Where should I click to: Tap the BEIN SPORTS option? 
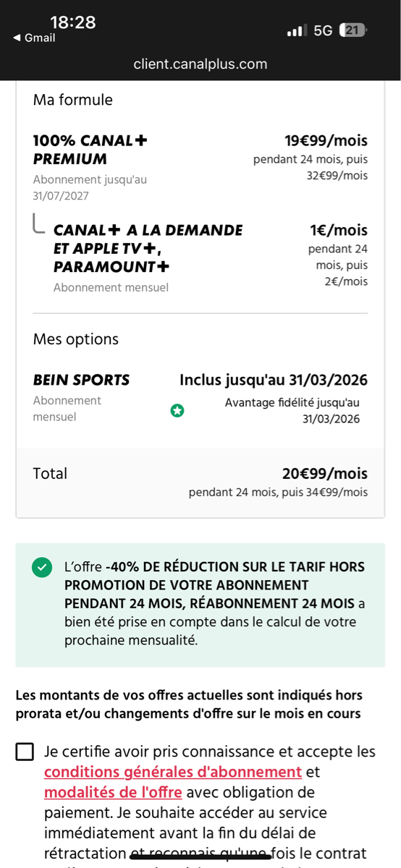click(x=82, y=380)
